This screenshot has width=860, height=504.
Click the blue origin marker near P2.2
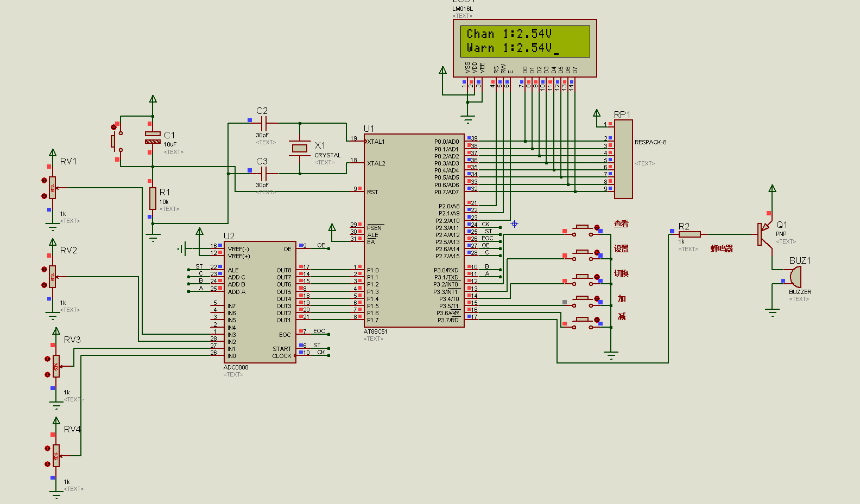(x=514, y=224)
